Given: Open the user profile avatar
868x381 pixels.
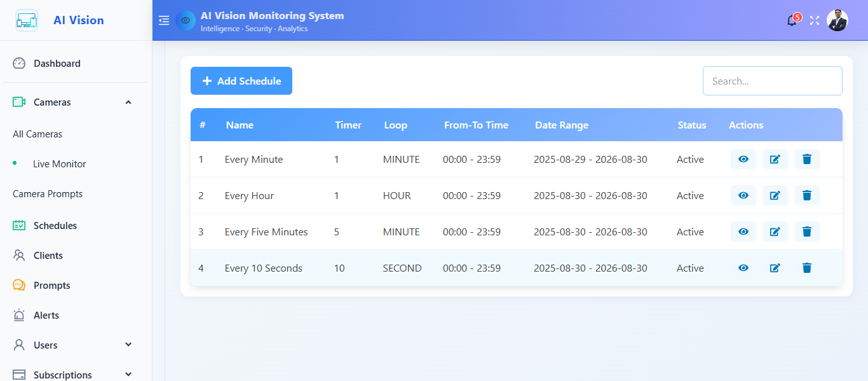Looking at the screenshot, I should click(837, 20).
